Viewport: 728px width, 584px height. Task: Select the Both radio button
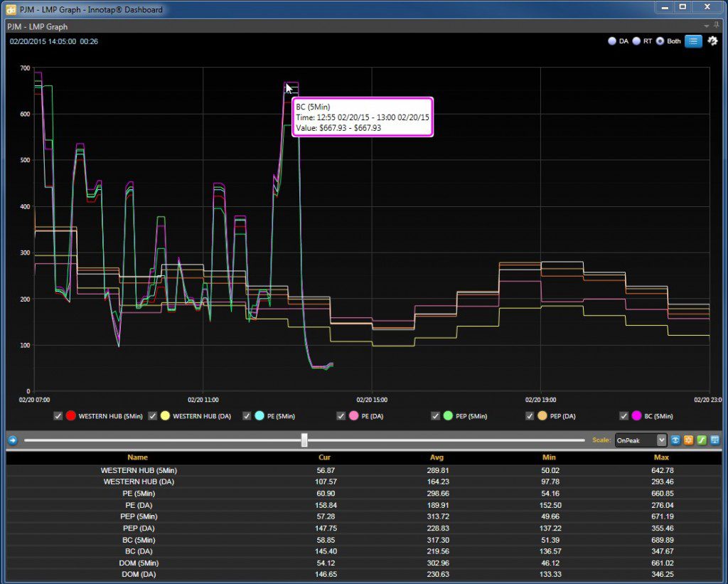pyautogui.click(x=660, y=41)
